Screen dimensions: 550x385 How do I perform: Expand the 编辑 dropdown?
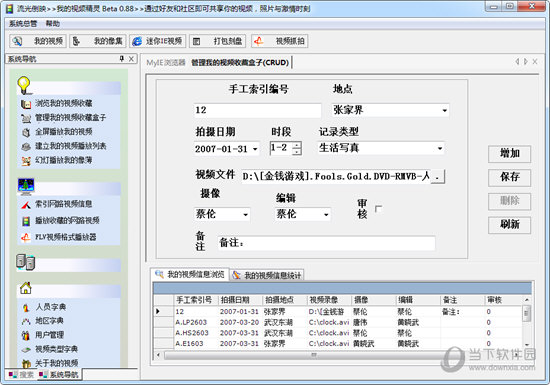tap(326, 214)
